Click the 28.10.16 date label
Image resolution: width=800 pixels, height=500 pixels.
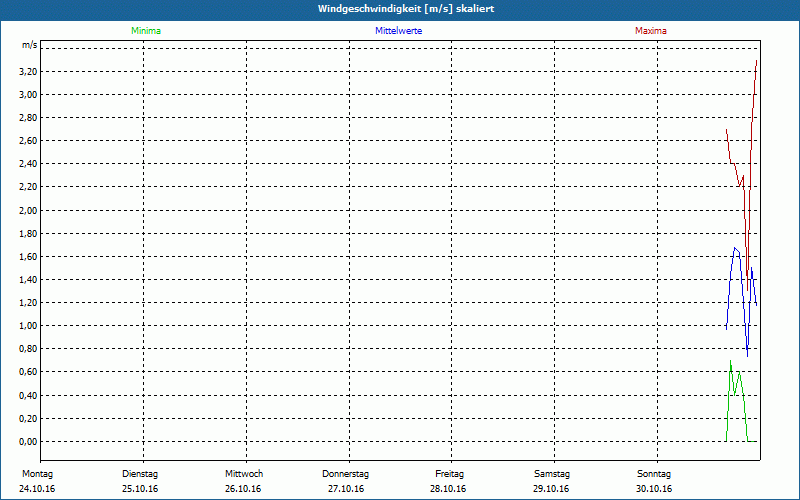click(448, 489)
